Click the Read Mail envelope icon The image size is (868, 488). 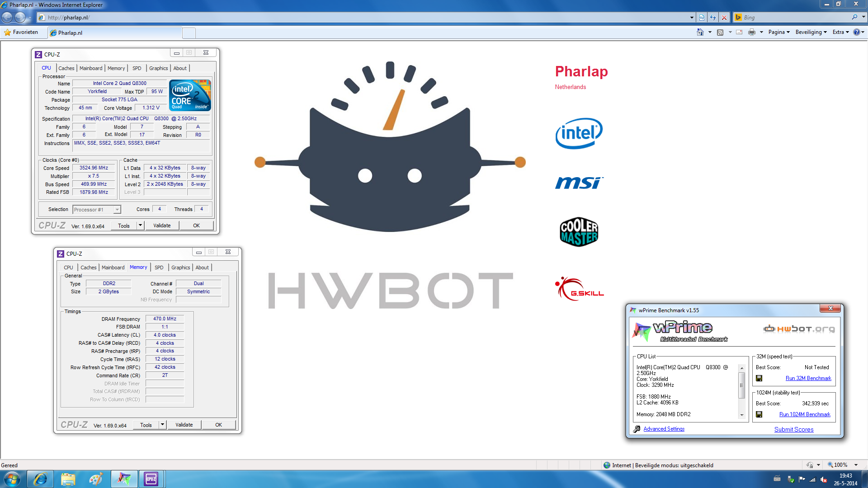click(739, 32)
